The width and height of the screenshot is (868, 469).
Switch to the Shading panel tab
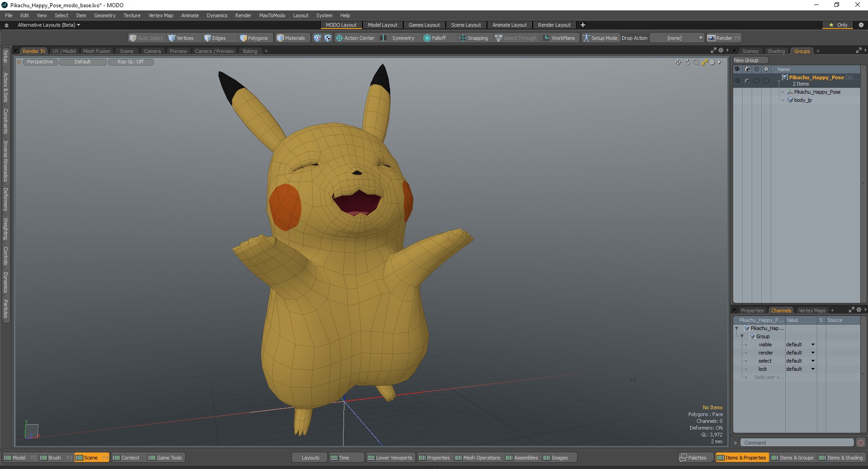pos(776,51)
